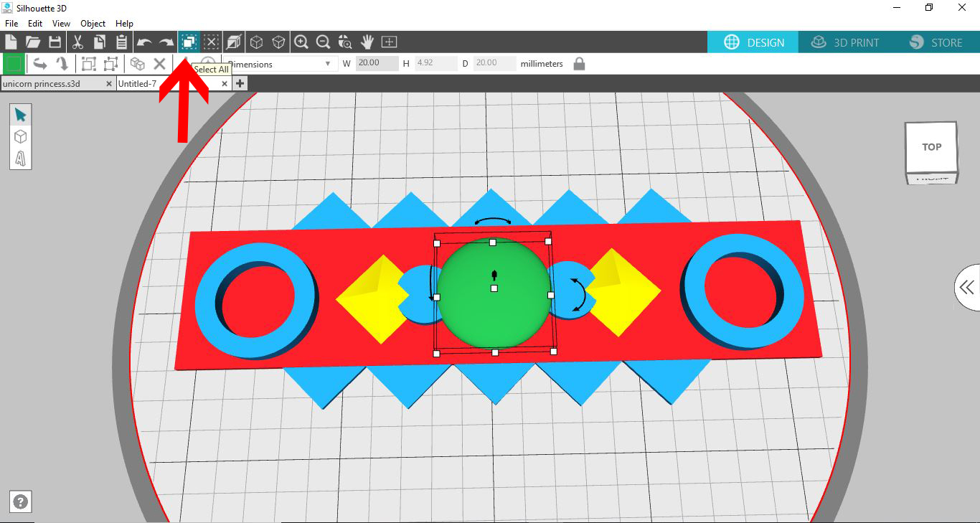This screenshot has width=980, height=523.
Task: Switch to perspective view icon
Action: pyautogui.click(x=234, y=42)
